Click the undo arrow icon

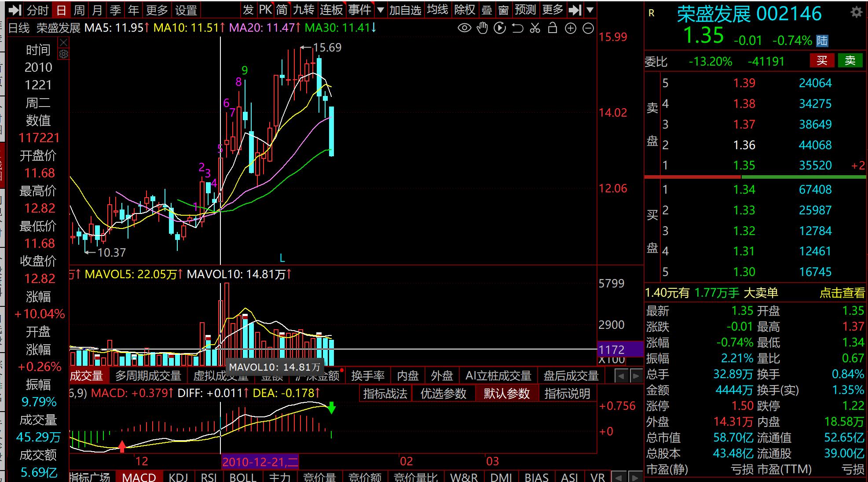pos(517,29)
